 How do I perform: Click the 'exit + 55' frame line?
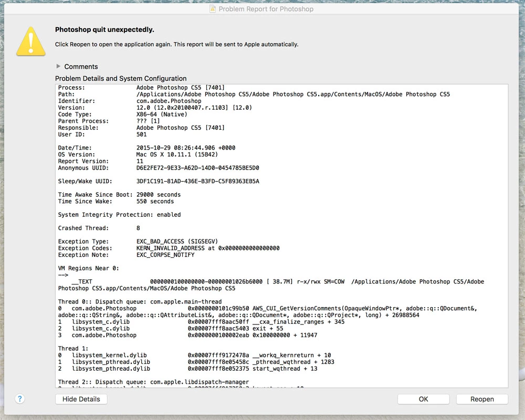coord(171,329)
